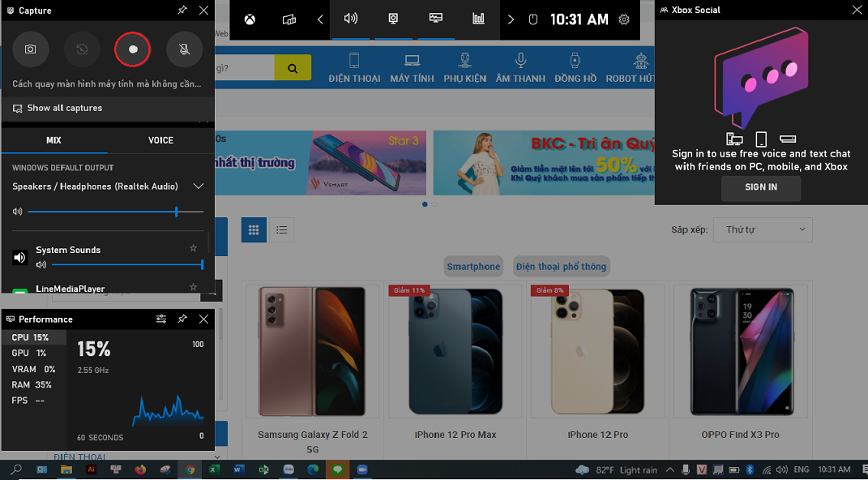Click the left arrow on the Game Bar
Viewport: 868px width, 480px height.
pyautogui.click(x=320, y=19)
